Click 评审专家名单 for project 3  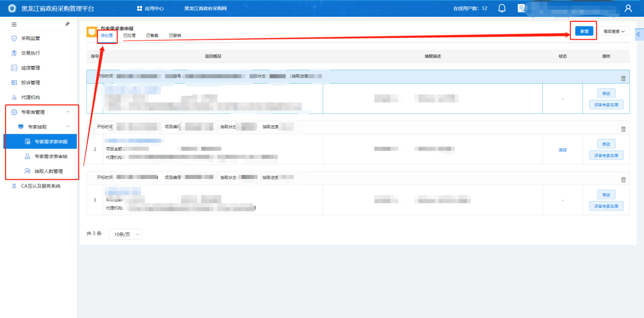(x=606, y=206)
